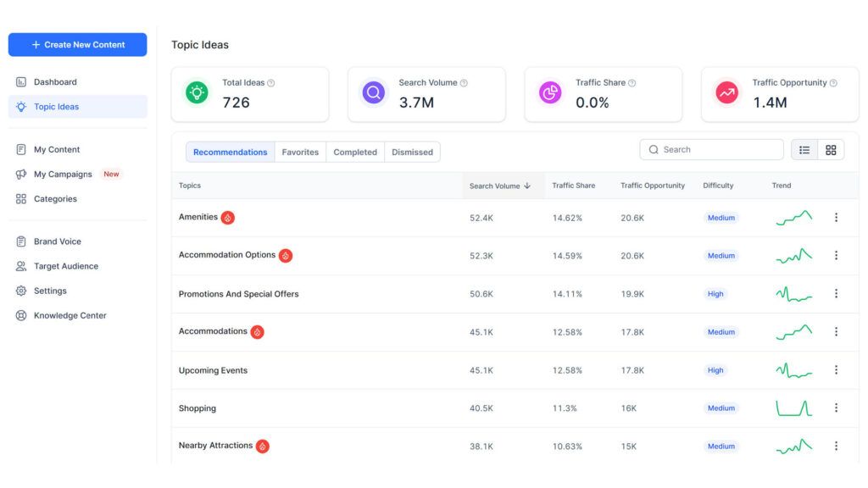This screenshot has height=488, width=868.
Task: Open the Settings page
Action: [x=50, y=291]
